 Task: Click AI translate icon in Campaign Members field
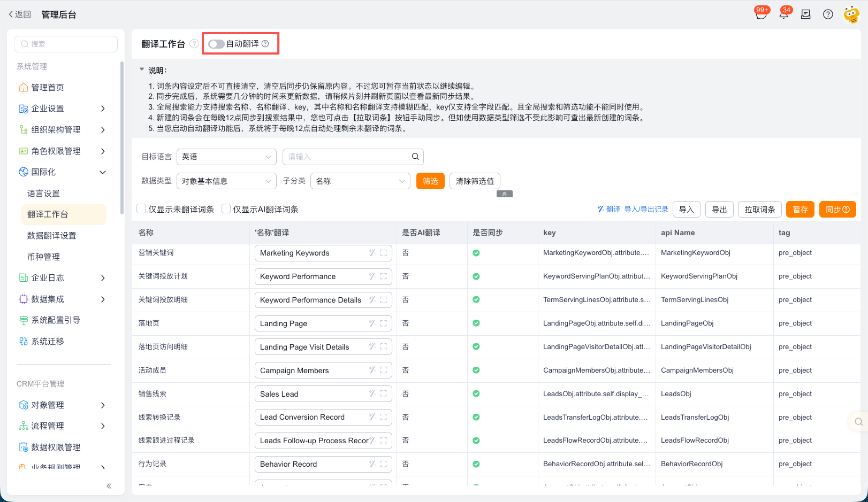[372, 370]
